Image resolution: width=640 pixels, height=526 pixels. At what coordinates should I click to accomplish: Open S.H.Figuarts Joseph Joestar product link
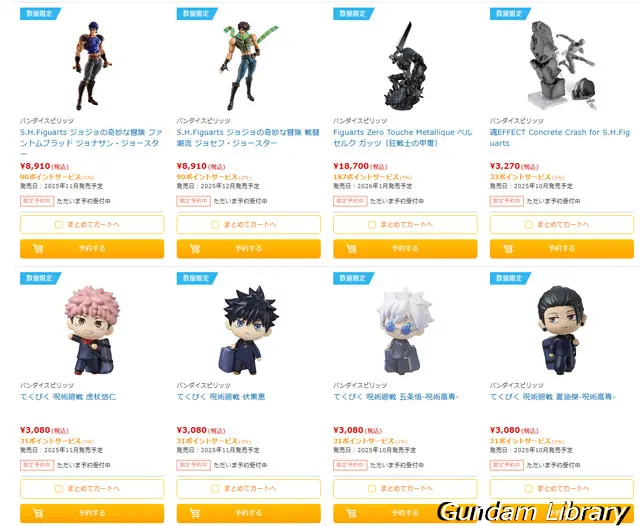pyautogui.click(x=248, y=138)
